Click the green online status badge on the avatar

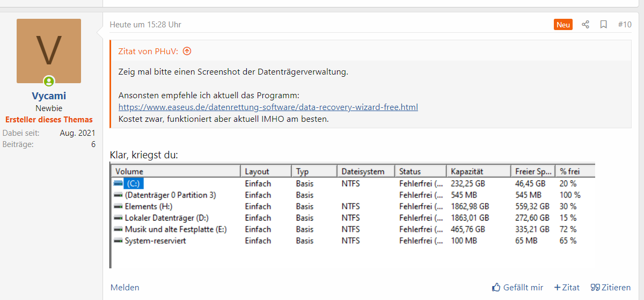coord(49,82)
